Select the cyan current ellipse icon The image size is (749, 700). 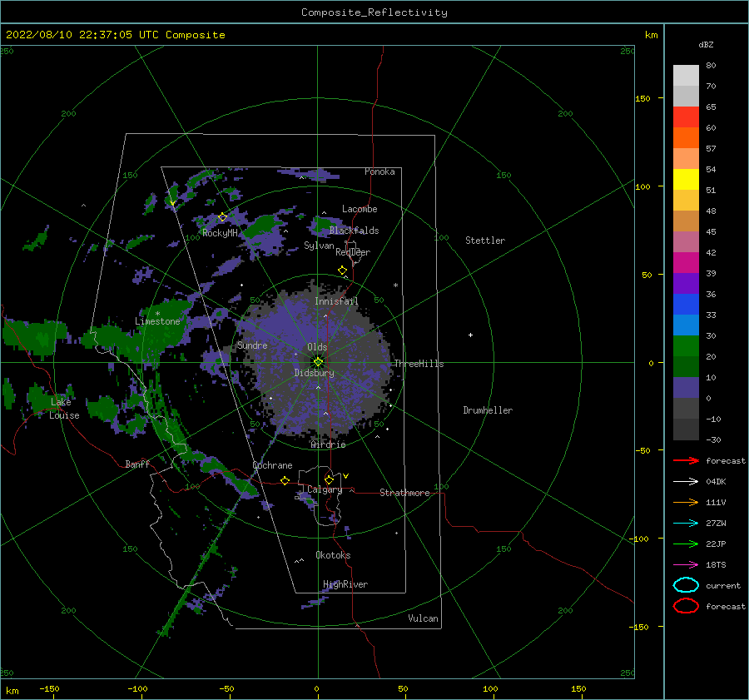(686, 585)
